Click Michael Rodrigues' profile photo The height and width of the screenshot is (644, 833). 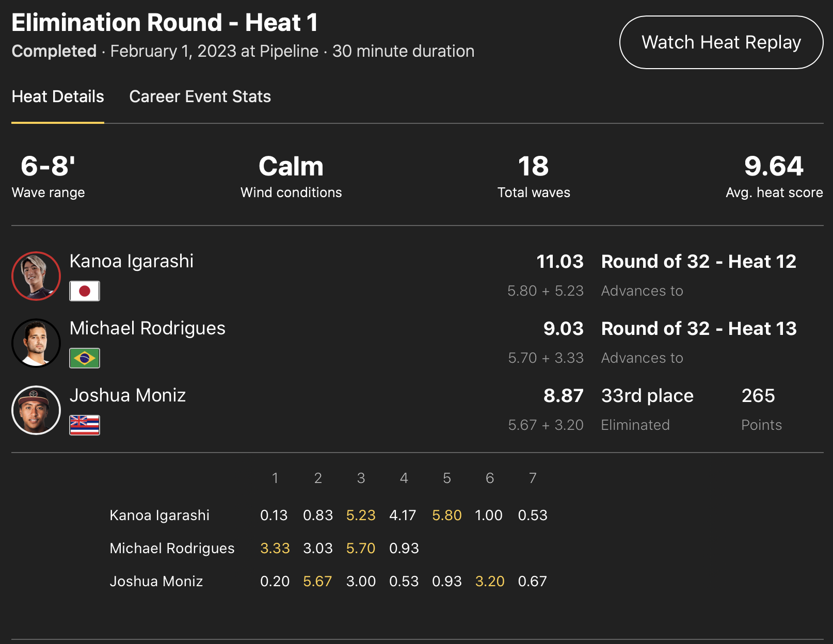36,343
